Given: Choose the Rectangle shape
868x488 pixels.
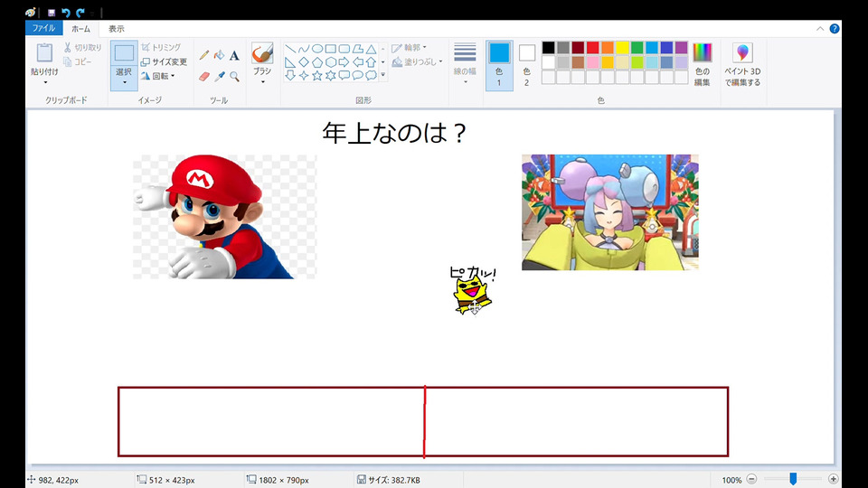Looking at the screenshot, I should coord(331,49).
